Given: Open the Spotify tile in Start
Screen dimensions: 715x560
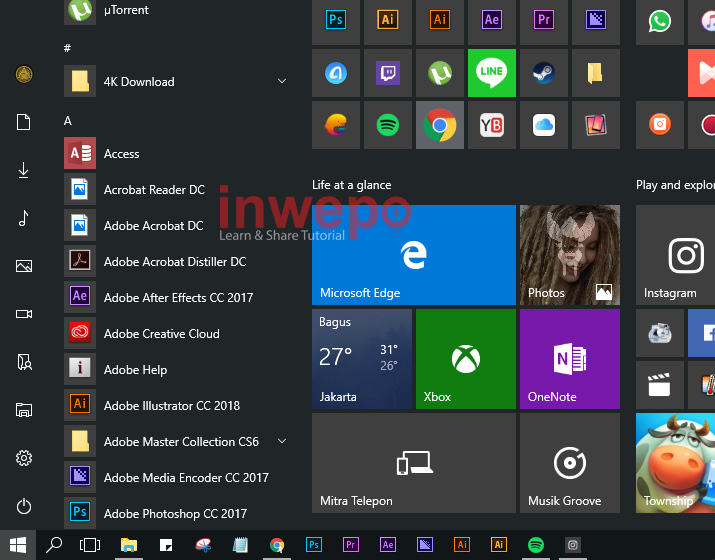Looking at the screenshot, I should tap(388, 125).
